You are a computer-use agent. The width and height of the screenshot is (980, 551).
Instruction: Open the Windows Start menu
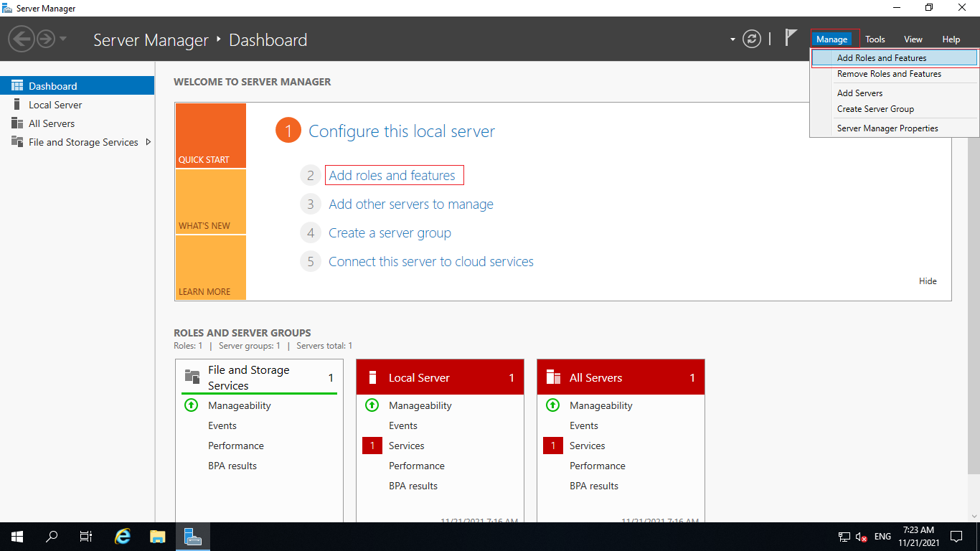pyautogui.click(x=17, y=537)
